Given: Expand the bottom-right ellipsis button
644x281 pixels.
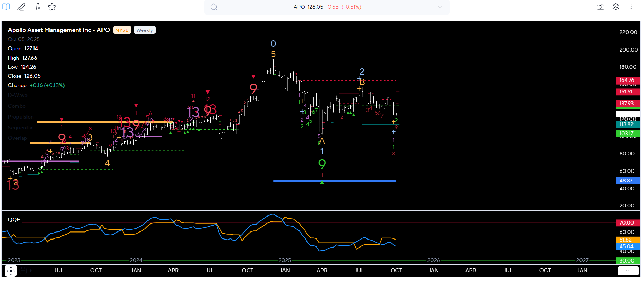Looking at the screenshot, I should [628, 271].
